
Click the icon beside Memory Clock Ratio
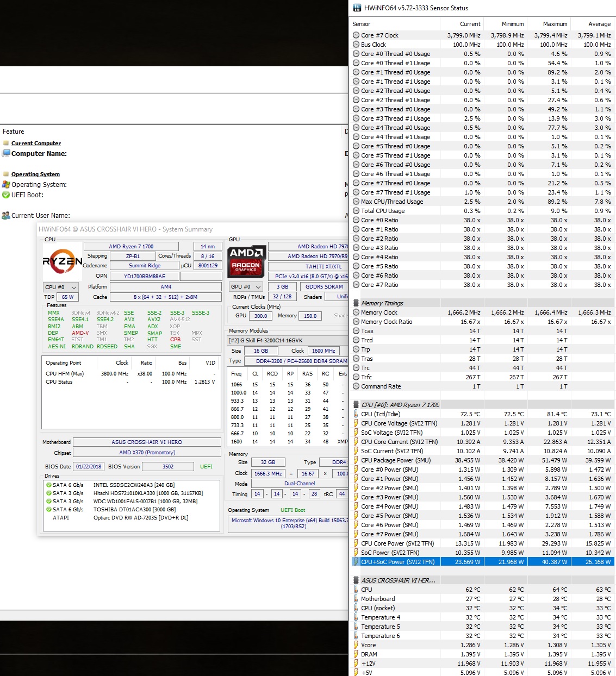[x=356, y=322]
